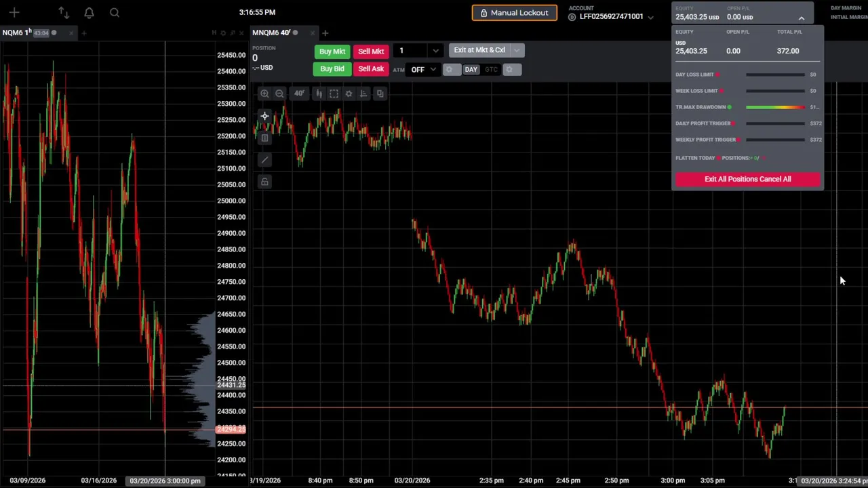Click Exit at Mkt & Cxl button
Viewport: 868px width, 488px height.
[479, 50]
